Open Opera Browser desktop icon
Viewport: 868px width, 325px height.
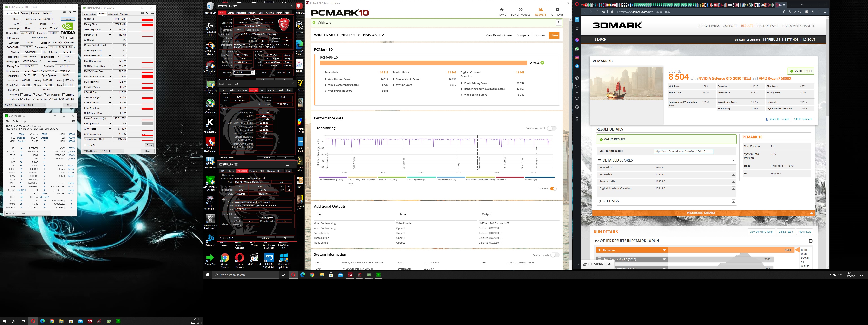pyautogui.click(x=240, y=261)
